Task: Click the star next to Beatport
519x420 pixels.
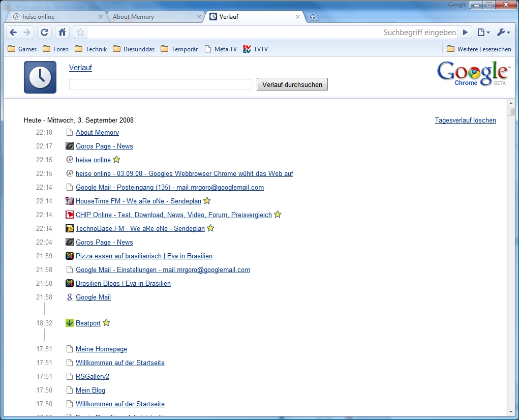Action: [x=106, y=323]
